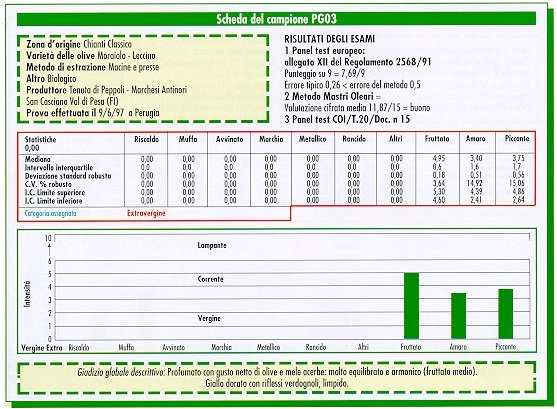Select the green Fruttato bar in chart
This screenshot has height=409, width=557.
click(411, 306)
